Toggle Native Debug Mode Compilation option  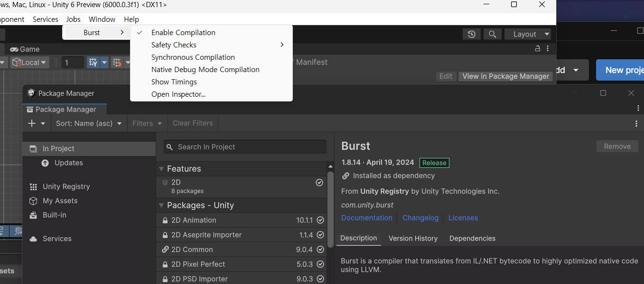click(x=211, y=70)
